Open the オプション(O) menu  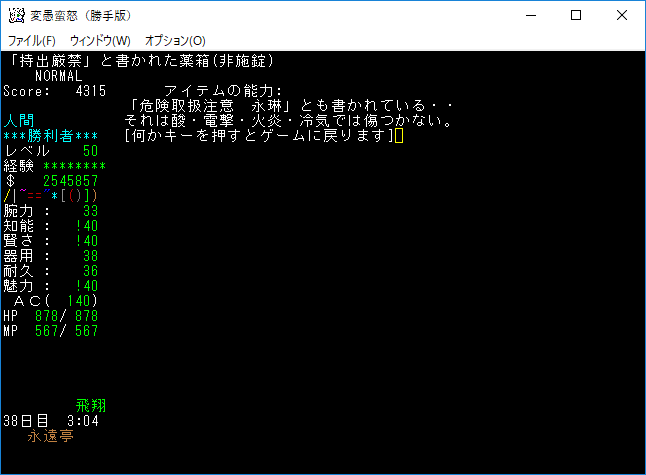point(175,41)
